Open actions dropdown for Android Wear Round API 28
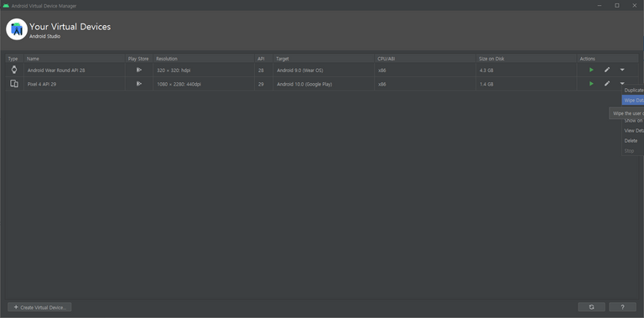644x318 pixels. coord(622,70)
